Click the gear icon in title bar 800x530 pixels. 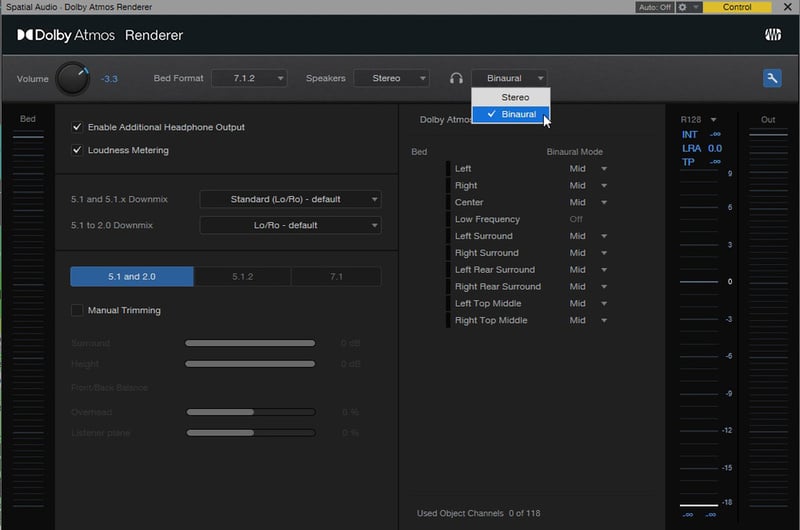[682, 7]
